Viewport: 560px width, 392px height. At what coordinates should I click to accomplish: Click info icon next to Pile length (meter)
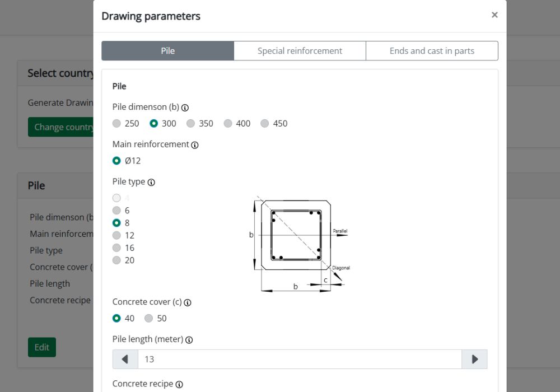click(x=189, y=340)
